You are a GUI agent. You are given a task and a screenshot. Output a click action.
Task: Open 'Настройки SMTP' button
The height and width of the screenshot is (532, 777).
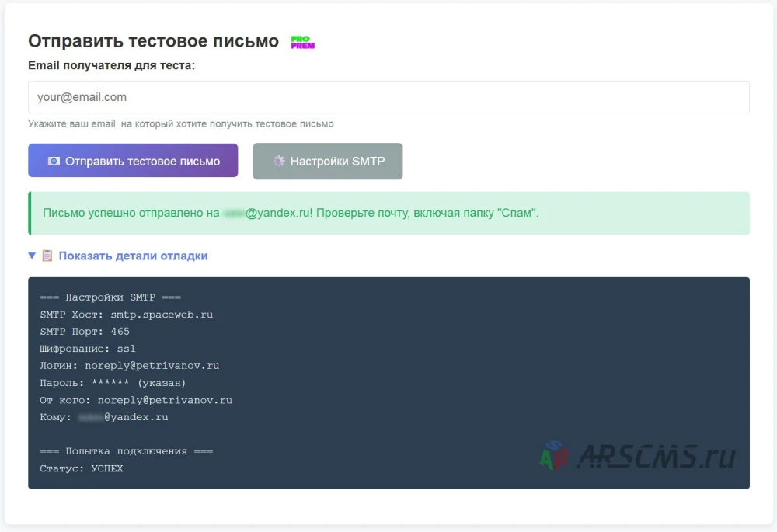click(x=328, y=161)
